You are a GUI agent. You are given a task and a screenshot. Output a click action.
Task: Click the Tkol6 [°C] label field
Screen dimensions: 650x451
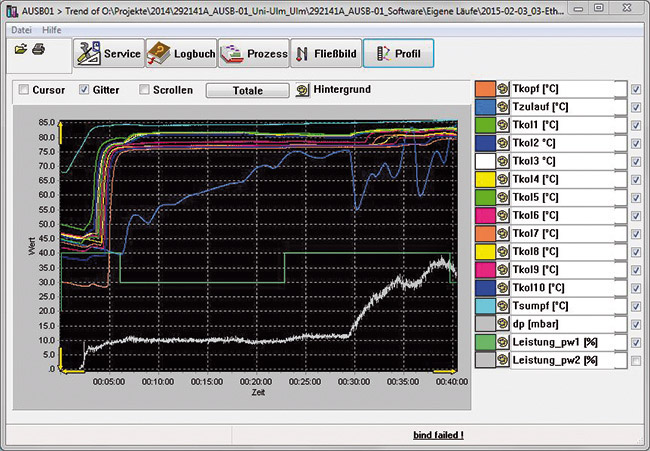pyautogui.click(x=568, y=216)
